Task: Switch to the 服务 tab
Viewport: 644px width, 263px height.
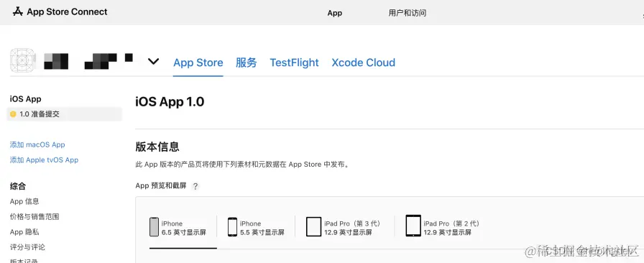Action: (x=247, y=63)
